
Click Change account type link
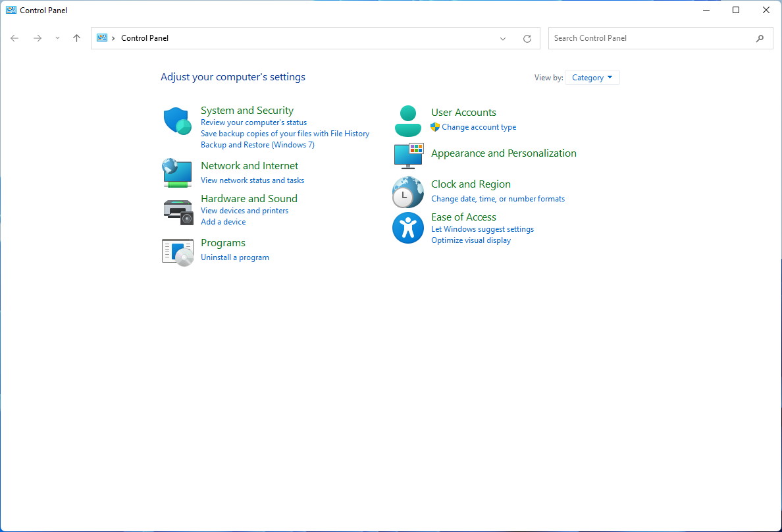pos(479,127)
